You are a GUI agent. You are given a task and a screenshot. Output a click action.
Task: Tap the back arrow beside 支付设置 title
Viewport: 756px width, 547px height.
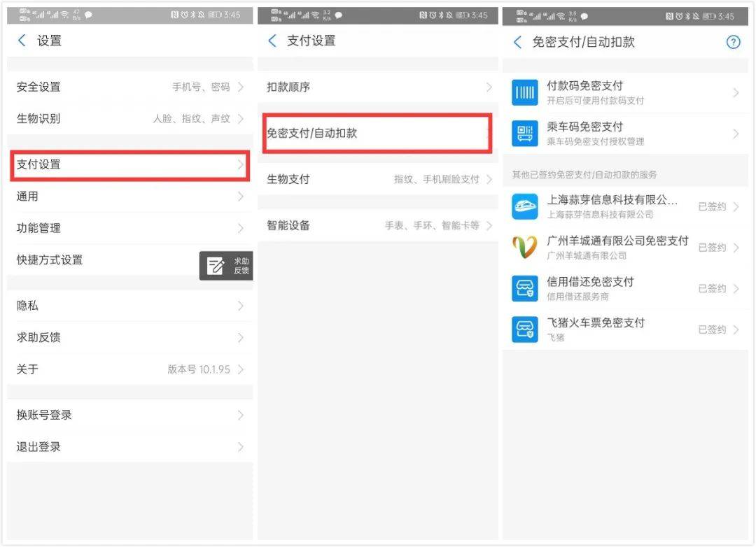272,41
